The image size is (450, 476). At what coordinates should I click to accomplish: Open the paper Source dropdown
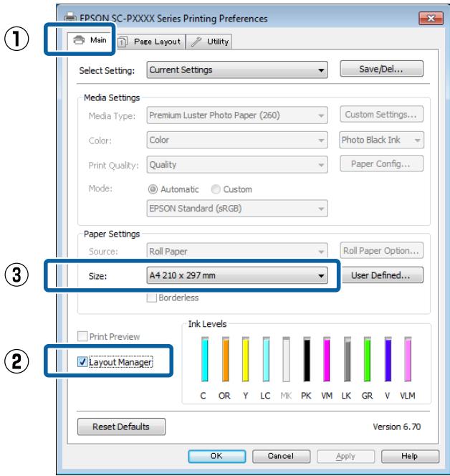(x=237, y=251)
